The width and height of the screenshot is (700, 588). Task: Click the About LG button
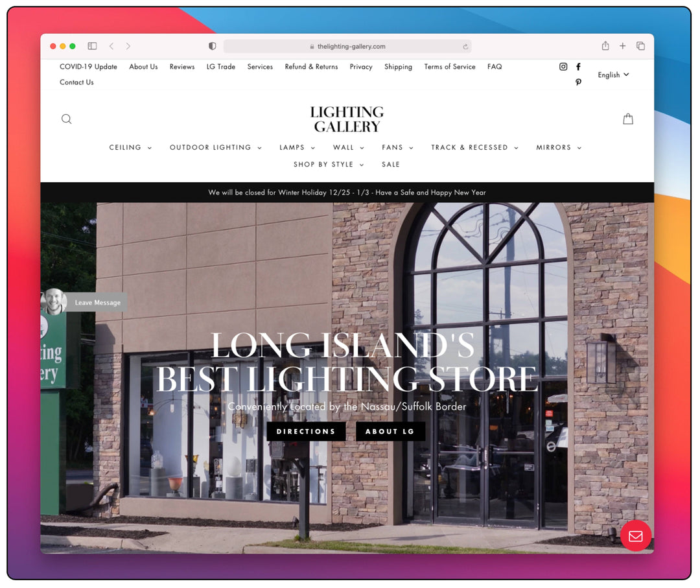390,432
